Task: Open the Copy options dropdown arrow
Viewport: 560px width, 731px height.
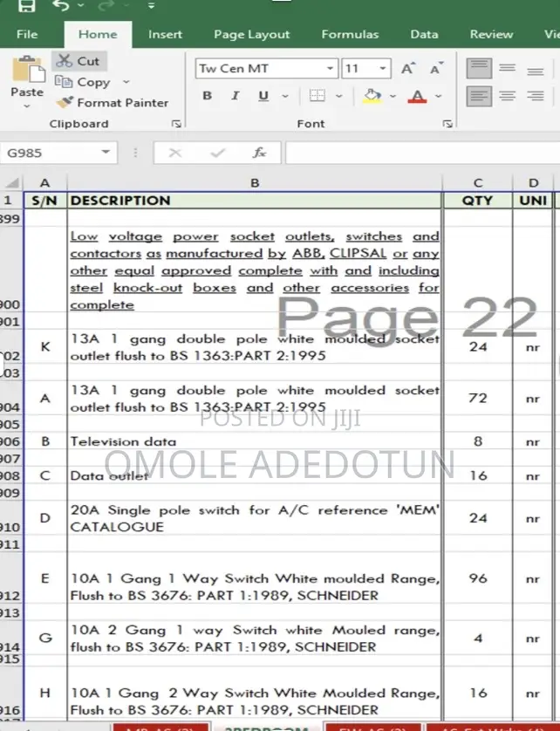Action: 126,82
